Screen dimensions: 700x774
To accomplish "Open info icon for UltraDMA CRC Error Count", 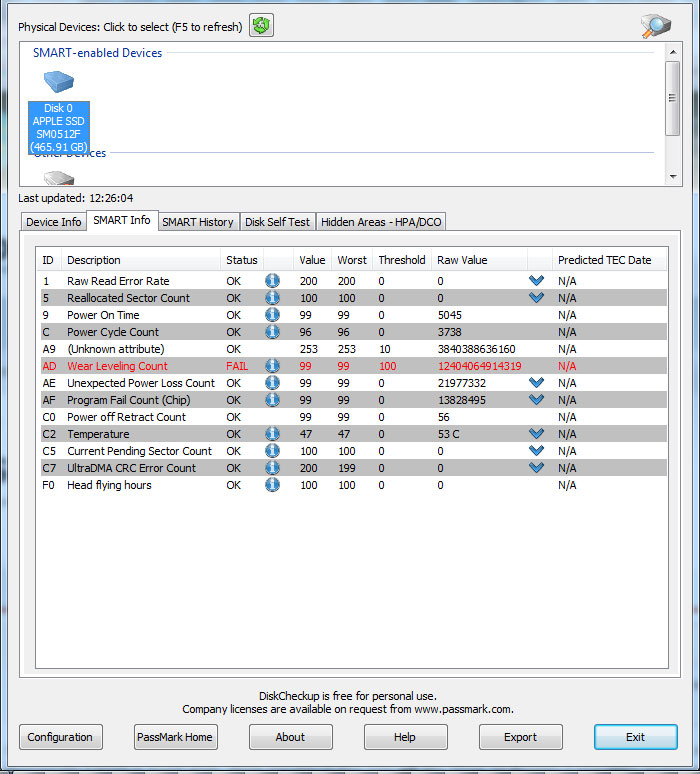I will [x=272, y=468].
